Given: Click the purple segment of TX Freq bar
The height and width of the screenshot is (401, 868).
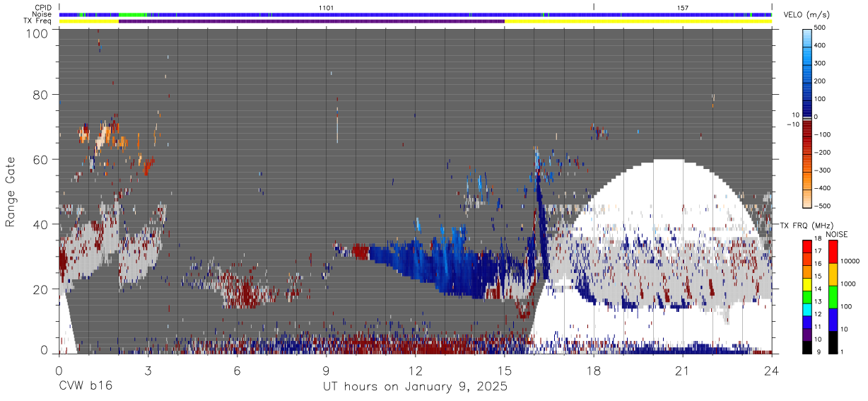Looking at the screenshot, I should (311, 21).
